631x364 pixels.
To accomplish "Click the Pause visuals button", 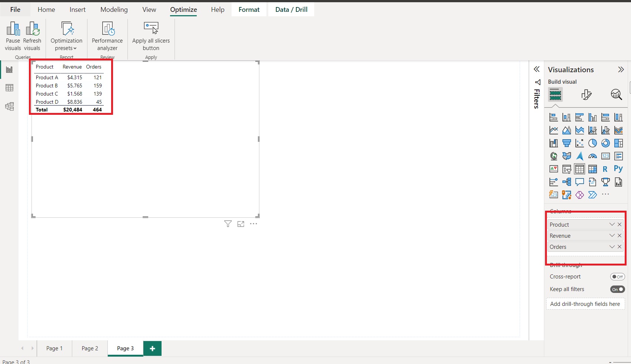I will (13, 36).
